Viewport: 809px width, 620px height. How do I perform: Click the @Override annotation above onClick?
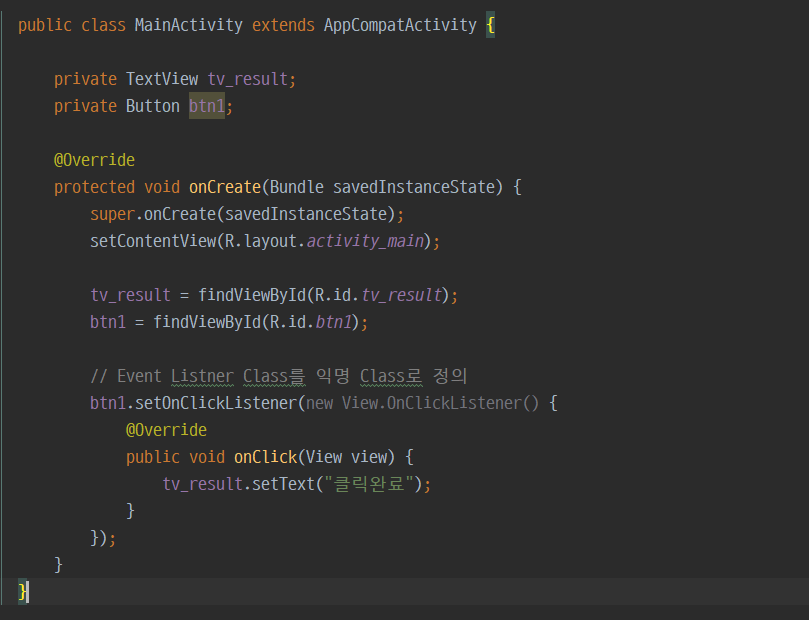pos(166,430)
